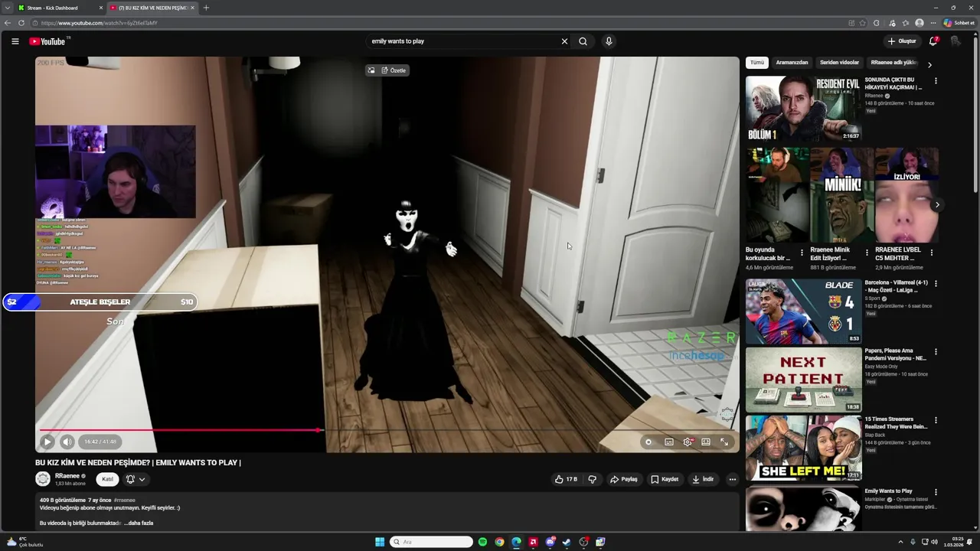Select the RRaenee adlı yükle chip
The height and width of the screenshot is (551, 980).
pos(893,63)
